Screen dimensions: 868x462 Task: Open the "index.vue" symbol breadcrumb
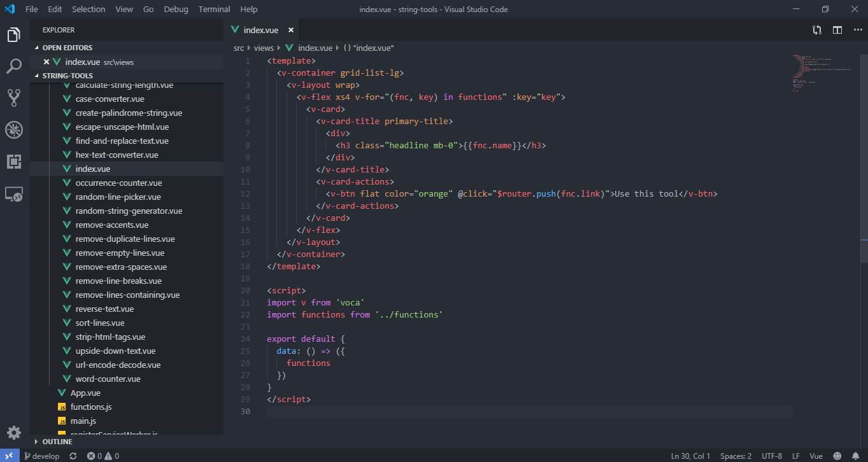click(x=369, y=48)
